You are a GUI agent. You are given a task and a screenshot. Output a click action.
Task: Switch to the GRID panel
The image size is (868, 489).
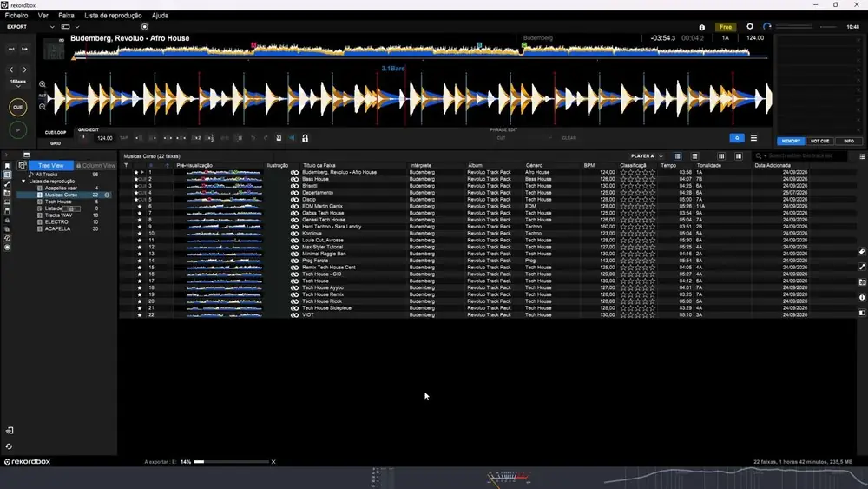pyautogui.click(x=56, y=143)
